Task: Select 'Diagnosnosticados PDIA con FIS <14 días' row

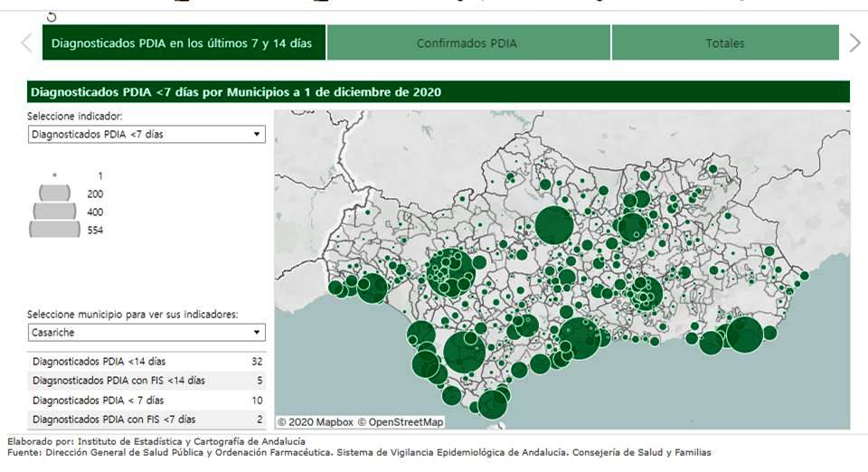Action: (146, 381)
